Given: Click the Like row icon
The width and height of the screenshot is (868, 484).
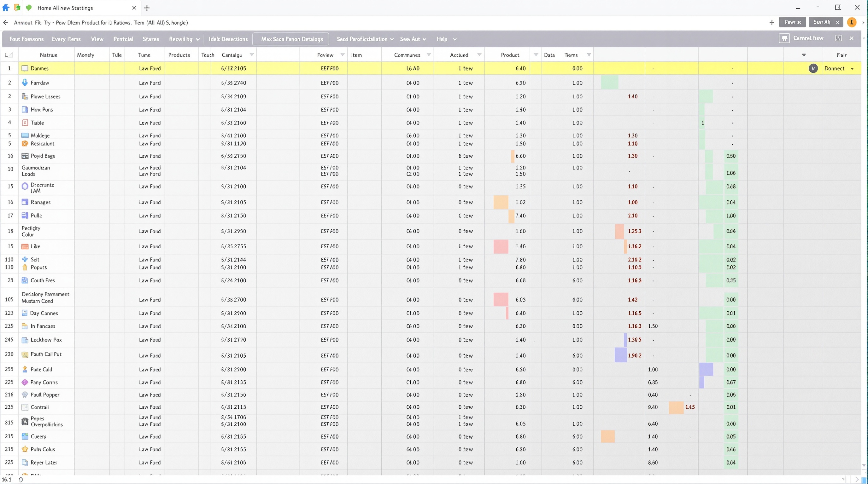Looking at the screenshot, I should [25, 246].
